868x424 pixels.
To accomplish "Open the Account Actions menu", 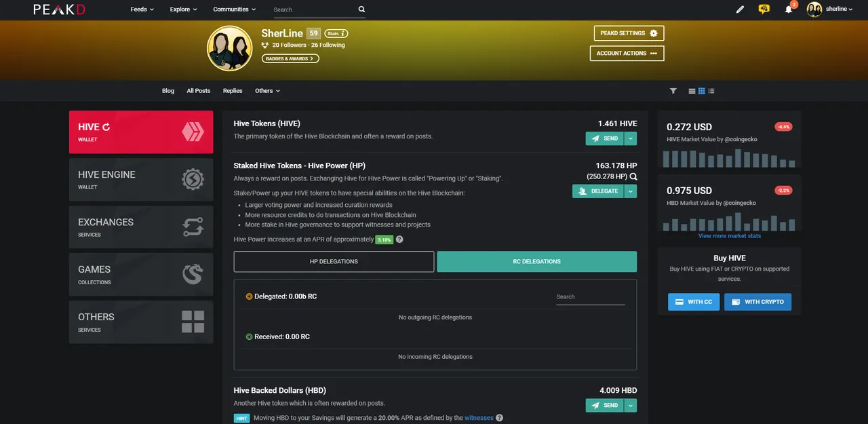I will click(x=627, y=53).
